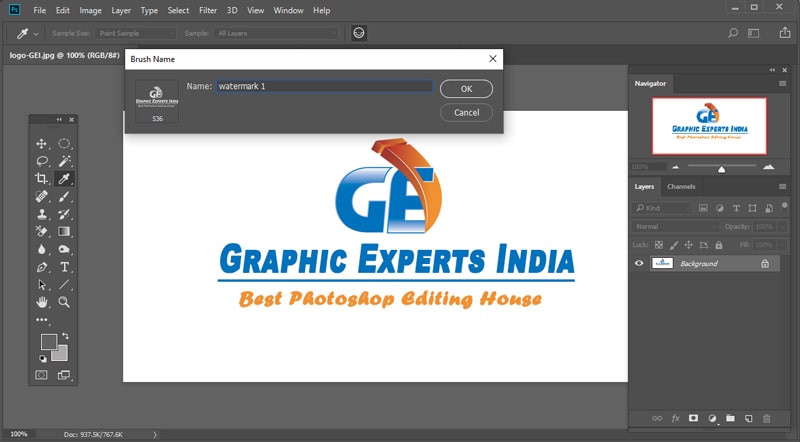Switch to the Channels tab
Image resolution: width=800 pixels, height=442 pixels.
[x=681, y=186]
